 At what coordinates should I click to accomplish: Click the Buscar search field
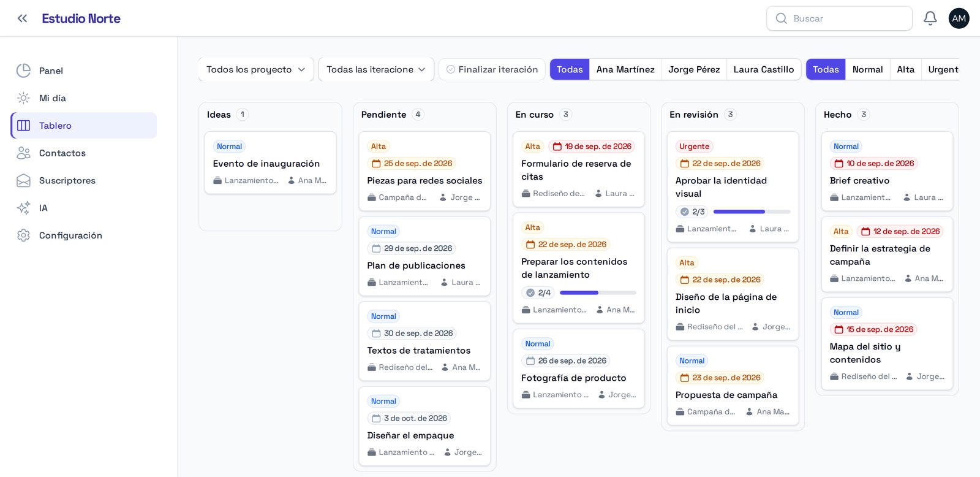839,18
